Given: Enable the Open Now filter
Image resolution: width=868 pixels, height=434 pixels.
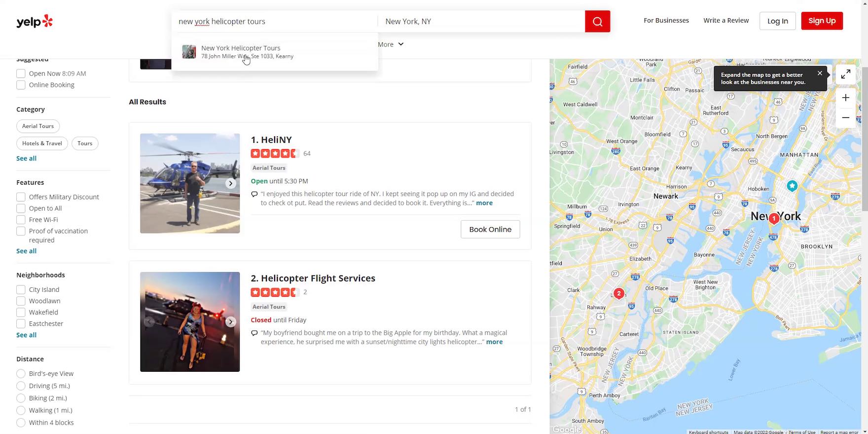Looking at the screenshot, I should [21, 74].
